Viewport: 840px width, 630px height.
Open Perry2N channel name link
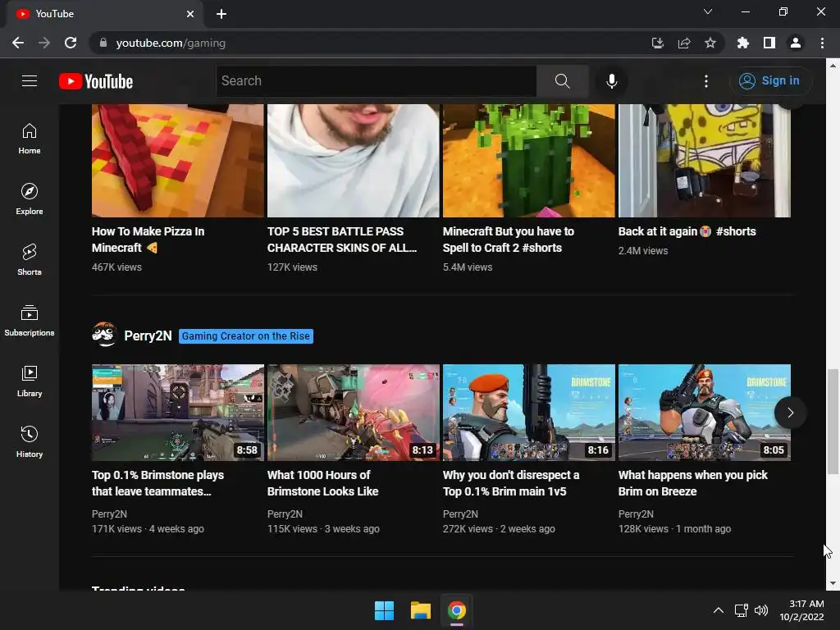click(148, 336)
